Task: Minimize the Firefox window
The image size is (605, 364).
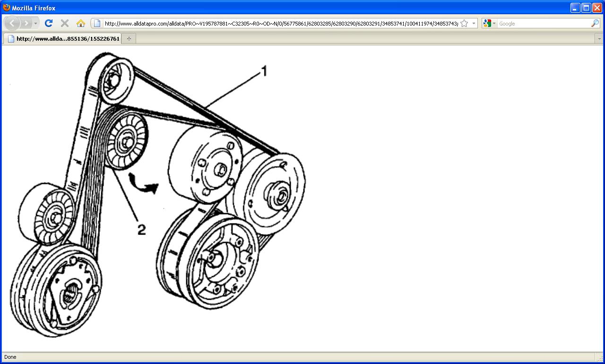Action: [x=575, y=8]
